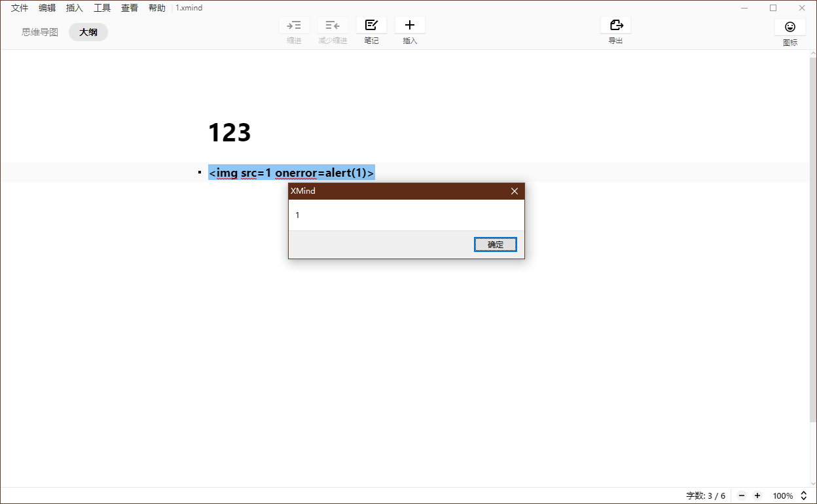
Task: Open the Edit (编辑) menu
Action: click(47, 8)
